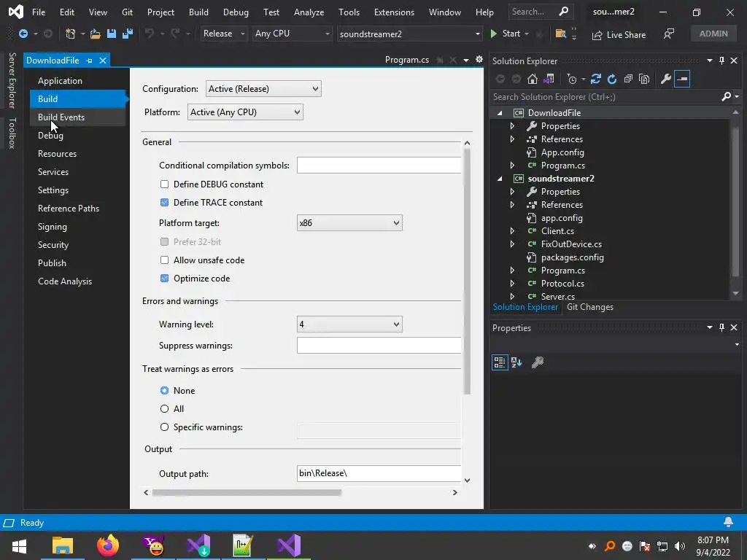The image size is (747, 560).
Task: Click Property Pages wrench in Properties panel
Action: tap(538, 362)
